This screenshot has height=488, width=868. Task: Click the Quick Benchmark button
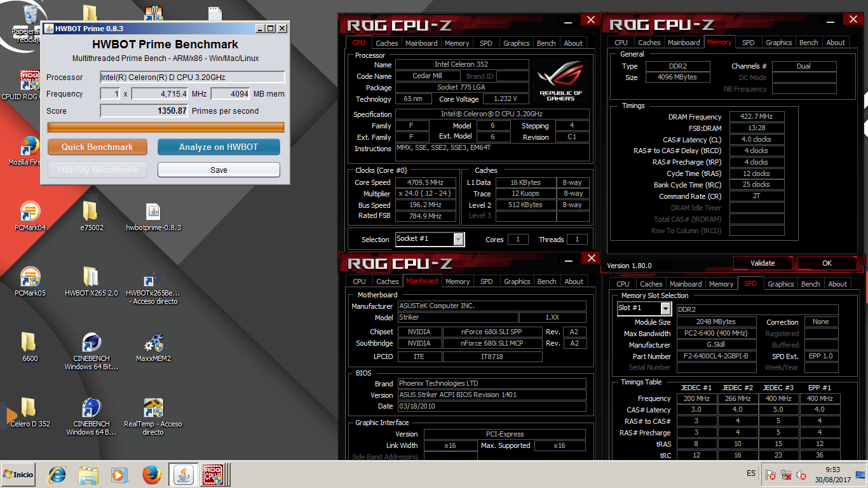coord(97,147)
